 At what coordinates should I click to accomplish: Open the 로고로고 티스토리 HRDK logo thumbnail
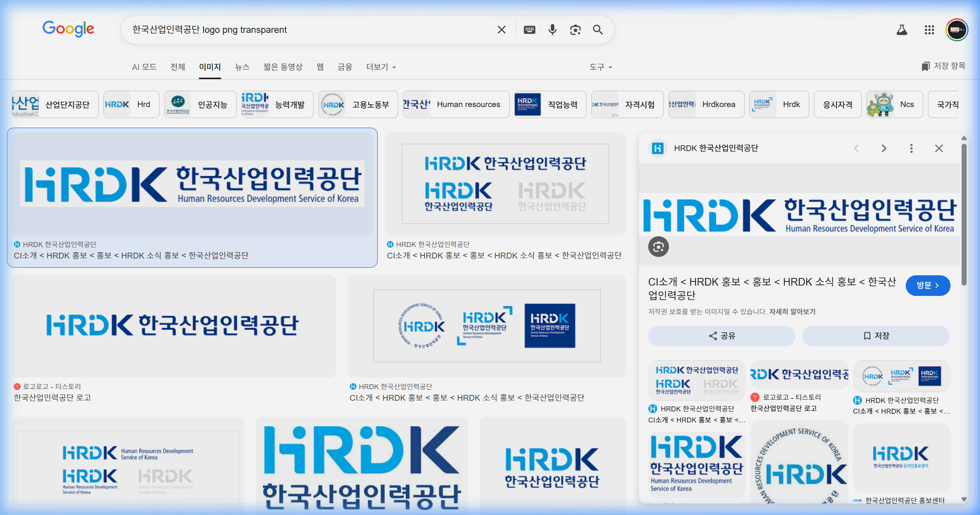pos(174,326)
